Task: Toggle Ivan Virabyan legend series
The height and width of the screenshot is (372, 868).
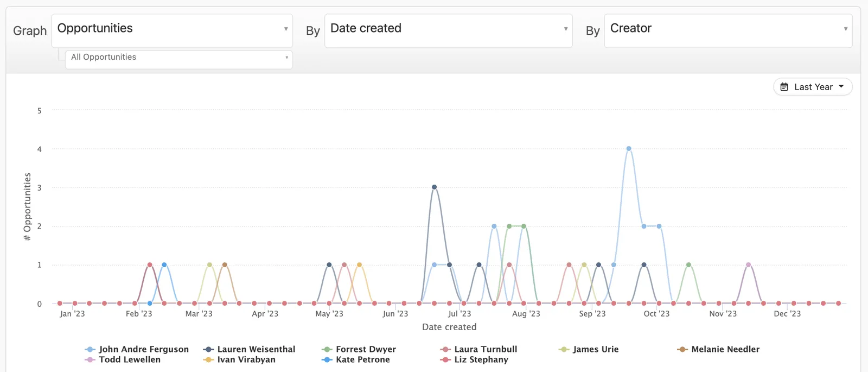Action: (x=239, y=360)
